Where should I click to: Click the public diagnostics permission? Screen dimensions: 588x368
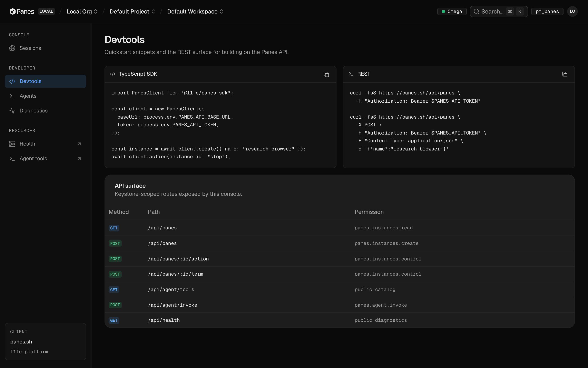click(381, 320)
